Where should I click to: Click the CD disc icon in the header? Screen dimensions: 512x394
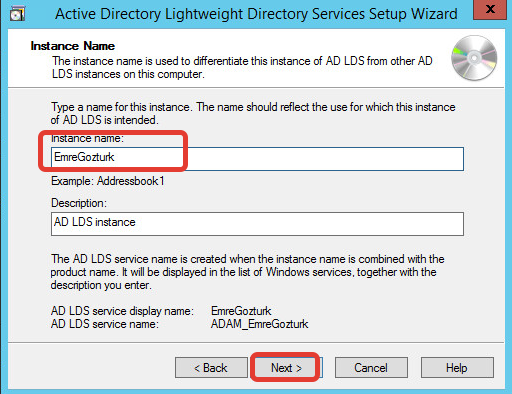coord(474,58)
